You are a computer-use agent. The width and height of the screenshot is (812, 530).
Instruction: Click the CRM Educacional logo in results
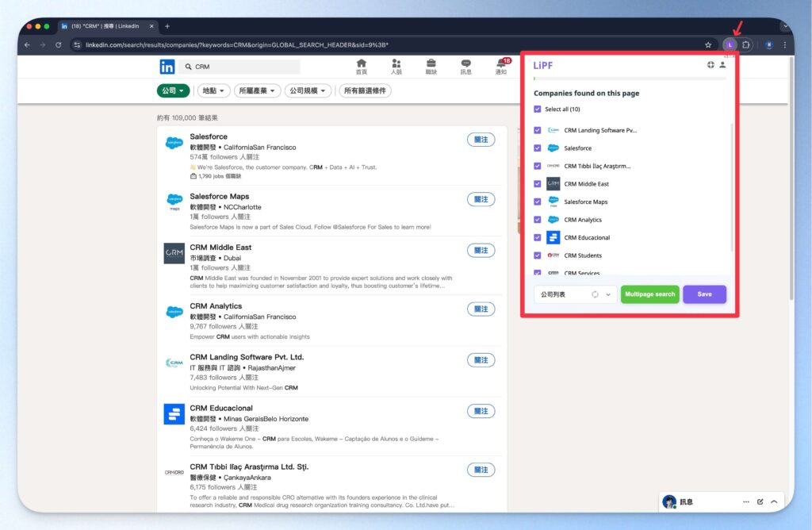pyautogui.click(x=174, y=414)
